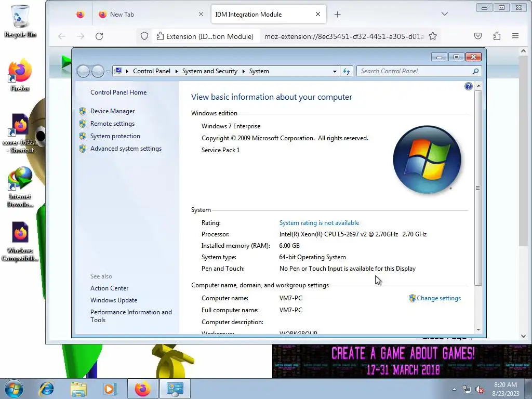Open Device Manager
532x399 pixels.
pos(112,111)
